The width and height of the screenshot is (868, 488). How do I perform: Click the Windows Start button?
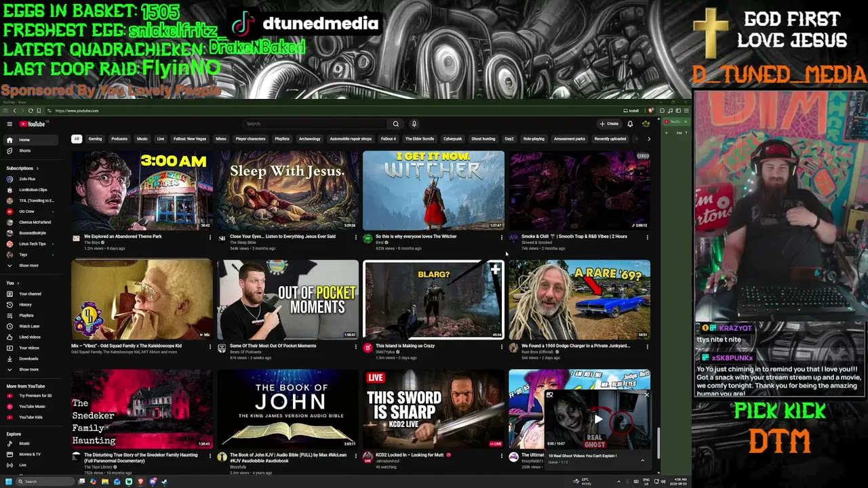8,481
